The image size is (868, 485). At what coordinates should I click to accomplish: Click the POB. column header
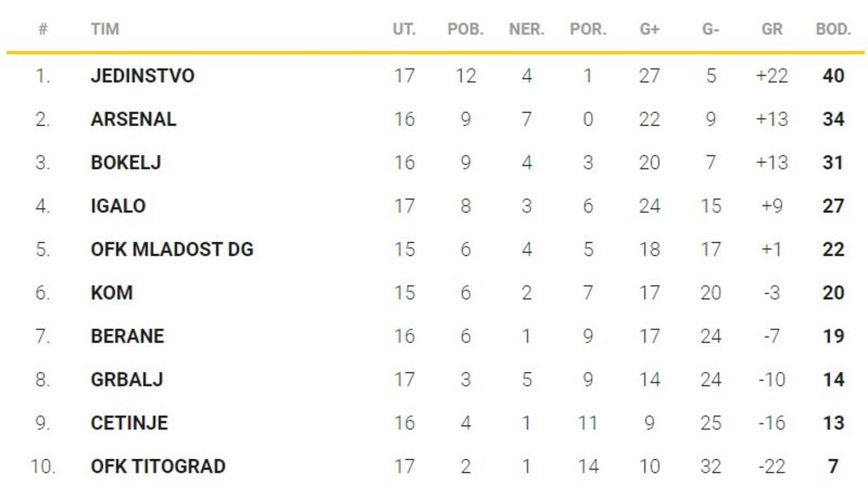(465, 29)
